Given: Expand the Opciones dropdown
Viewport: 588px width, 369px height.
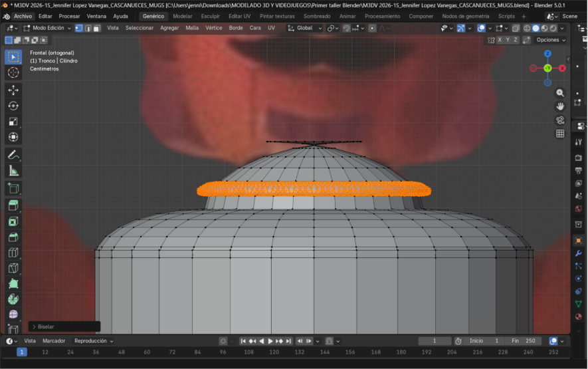Looking at the screenshot, I should 551,40.
